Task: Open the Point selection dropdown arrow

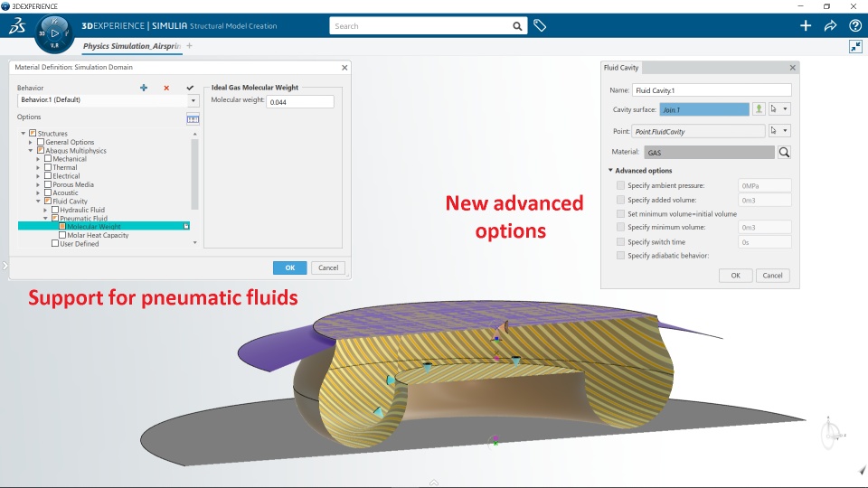Action: (x=785, y=130)
